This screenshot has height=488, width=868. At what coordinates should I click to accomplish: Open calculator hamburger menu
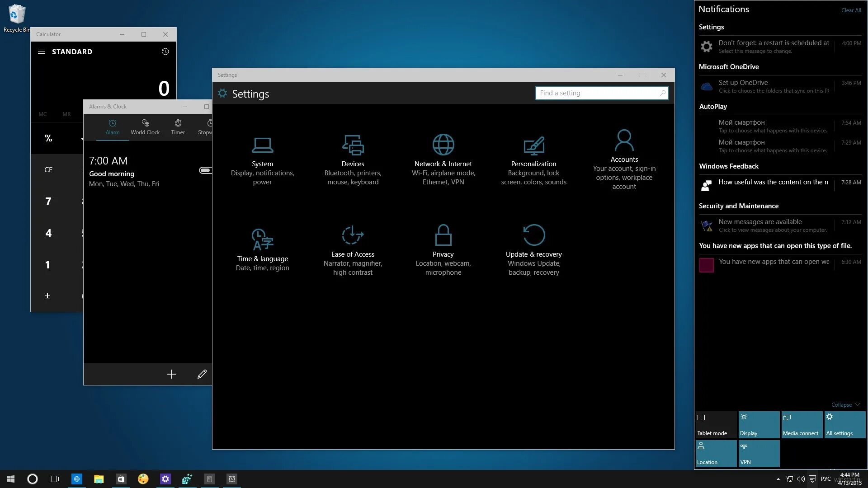42,52
